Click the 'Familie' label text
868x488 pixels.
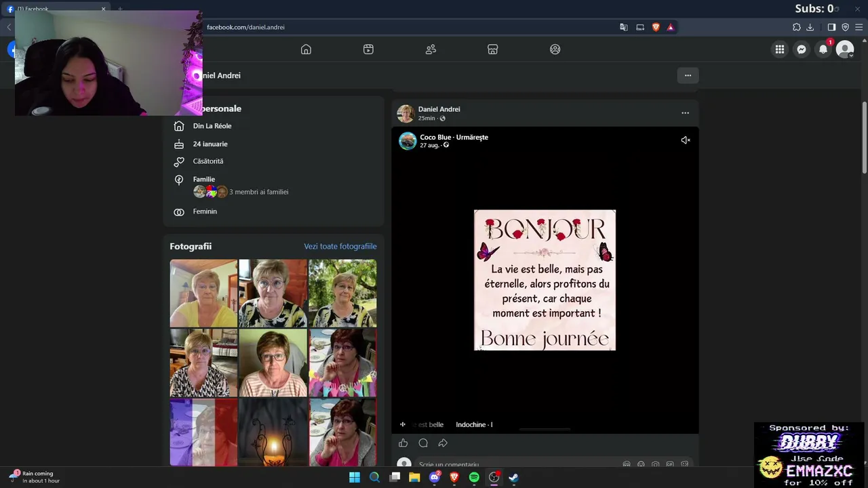coord(204,179)
